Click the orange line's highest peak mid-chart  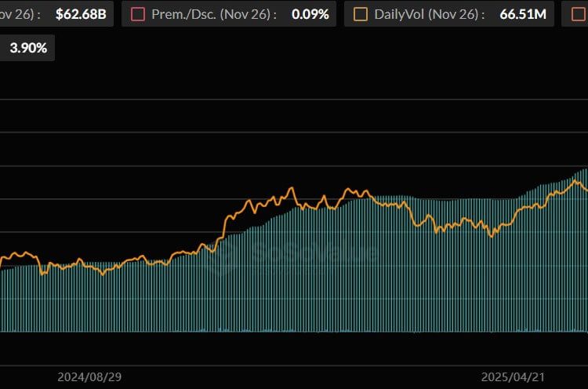click(x=292, y=188)
